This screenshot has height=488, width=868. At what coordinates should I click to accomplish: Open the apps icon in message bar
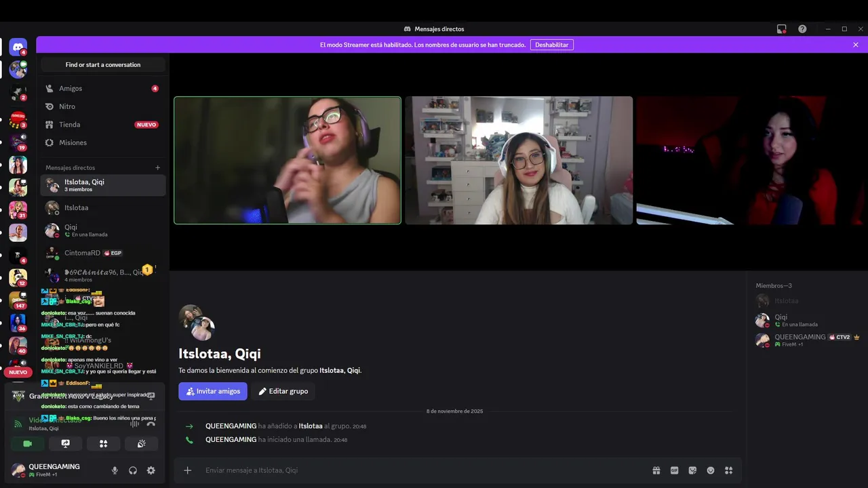[729, 470]
